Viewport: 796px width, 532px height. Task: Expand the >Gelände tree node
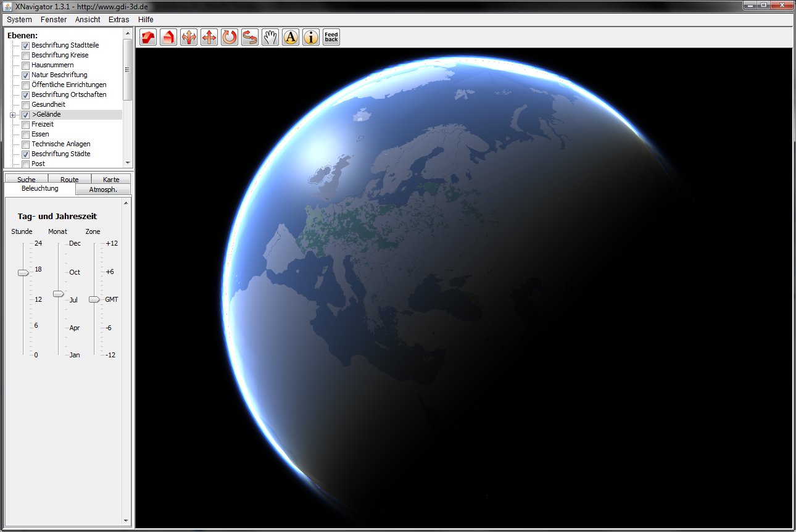[x=12, y=115]
